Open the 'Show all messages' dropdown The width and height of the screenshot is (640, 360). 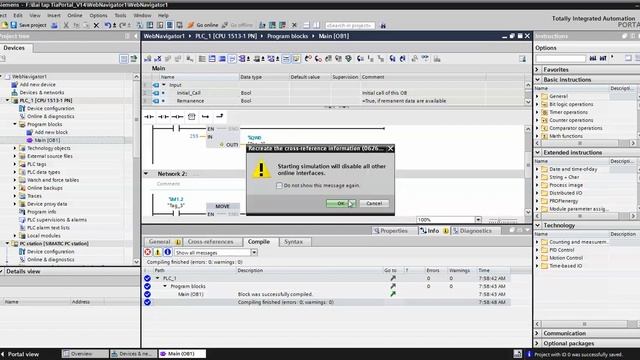point(254,252)
